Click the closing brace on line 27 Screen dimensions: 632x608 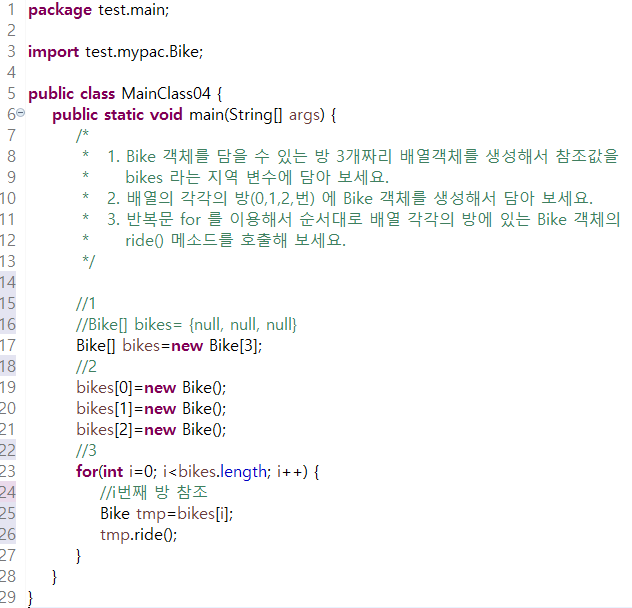79,556
